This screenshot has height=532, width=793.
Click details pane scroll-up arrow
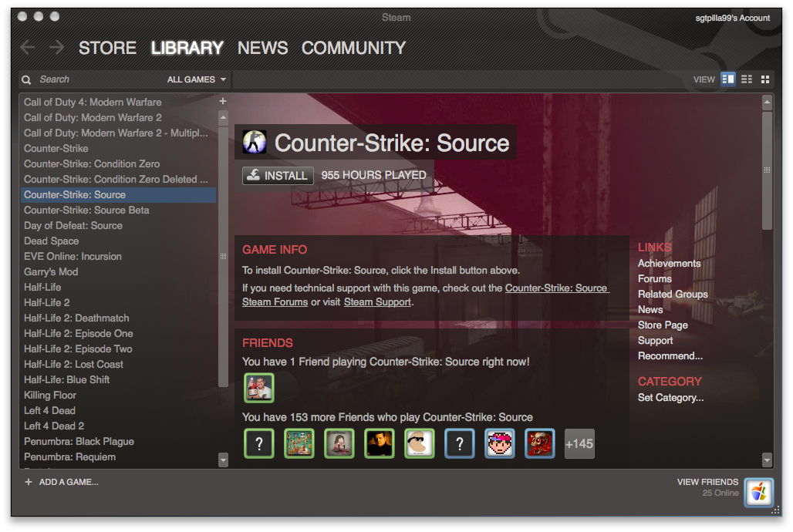767,102
